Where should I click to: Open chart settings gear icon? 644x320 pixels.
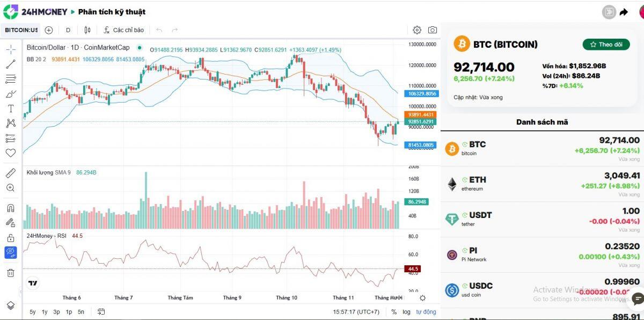[x=417, y=30]
